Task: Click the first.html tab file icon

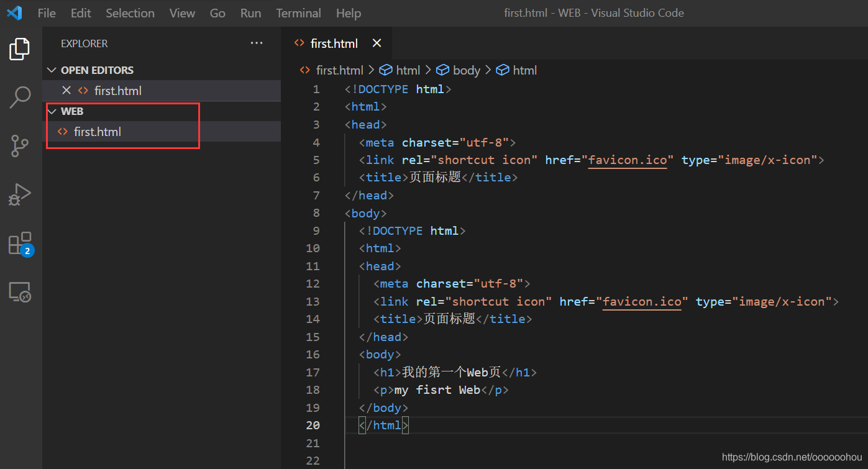Action: (x=299, y=43)
